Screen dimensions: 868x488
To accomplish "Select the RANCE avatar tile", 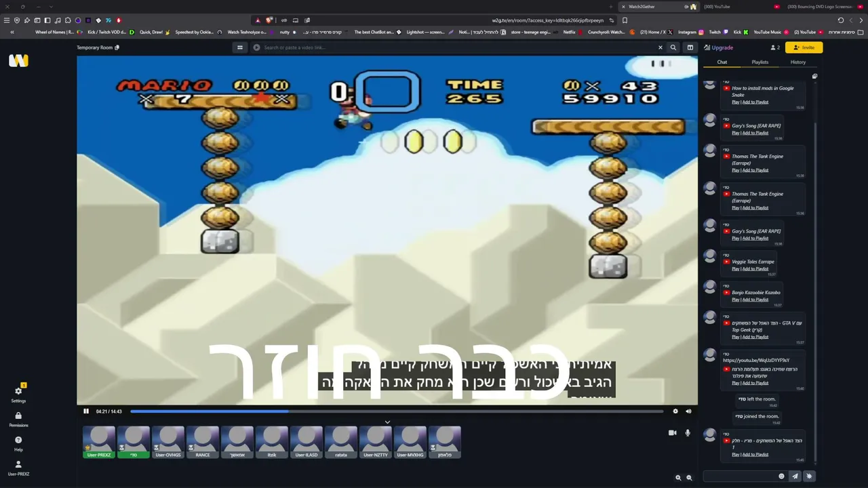I will (x=203, y=442).
